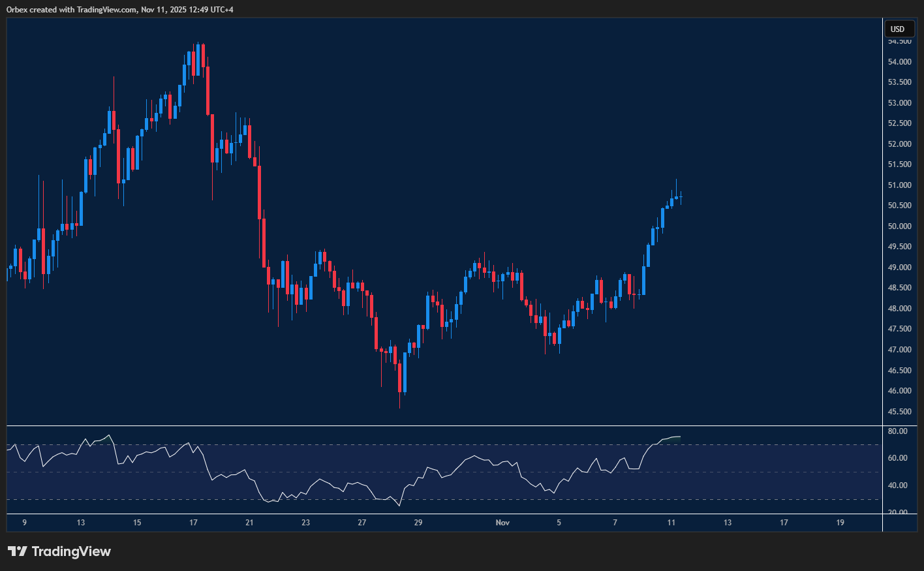Click the 19 date axis label
924x571 pixels.
pyautogui.click(x=840, y=523)
